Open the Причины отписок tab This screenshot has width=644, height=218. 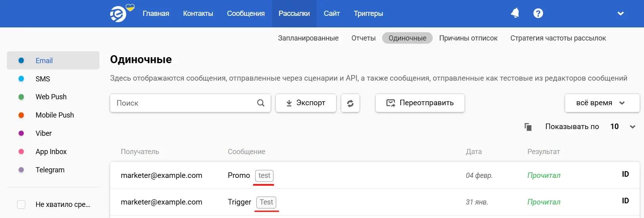click(x=468, y=38)
